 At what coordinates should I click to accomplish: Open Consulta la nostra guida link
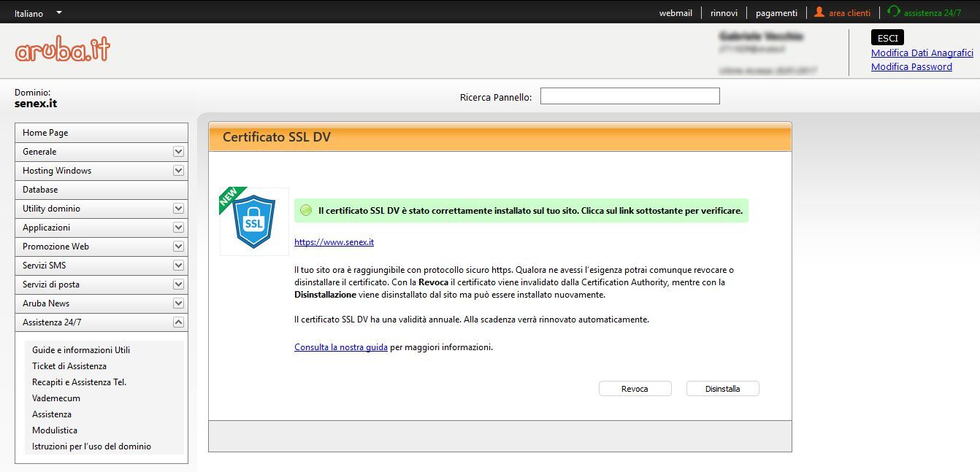click(340, 347)
